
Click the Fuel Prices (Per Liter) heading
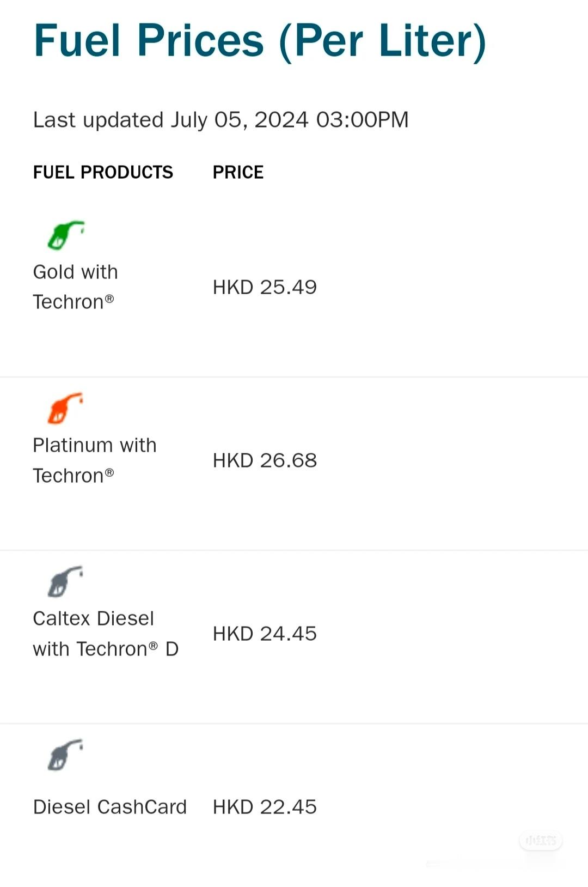click(260, 41)
